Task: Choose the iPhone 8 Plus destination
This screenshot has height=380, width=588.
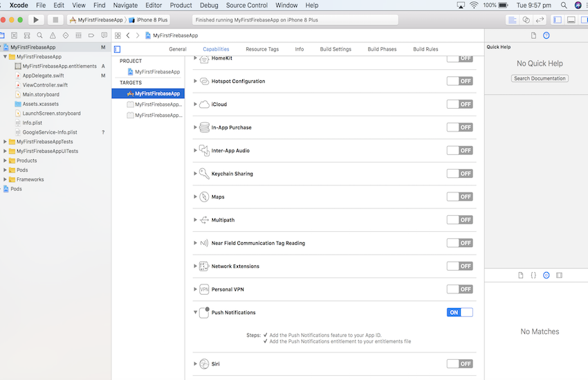Action: pyautogui.click(x=149, y=20)
